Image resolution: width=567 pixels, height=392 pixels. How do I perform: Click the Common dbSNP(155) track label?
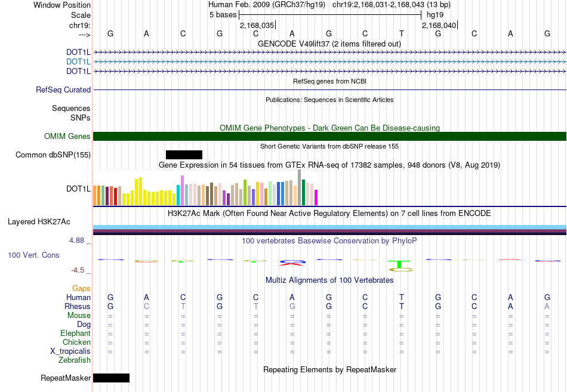pyautogui.click(x=53, y=155)
